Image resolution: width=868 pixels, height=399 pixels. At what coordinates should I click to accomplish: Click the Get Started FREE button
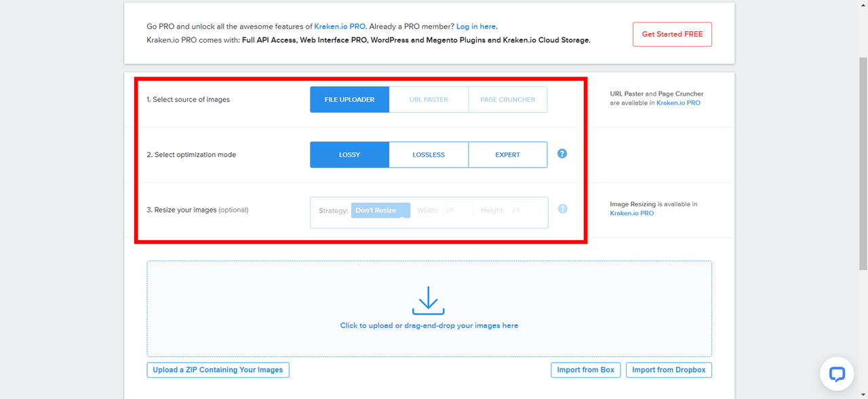point(672,34)
